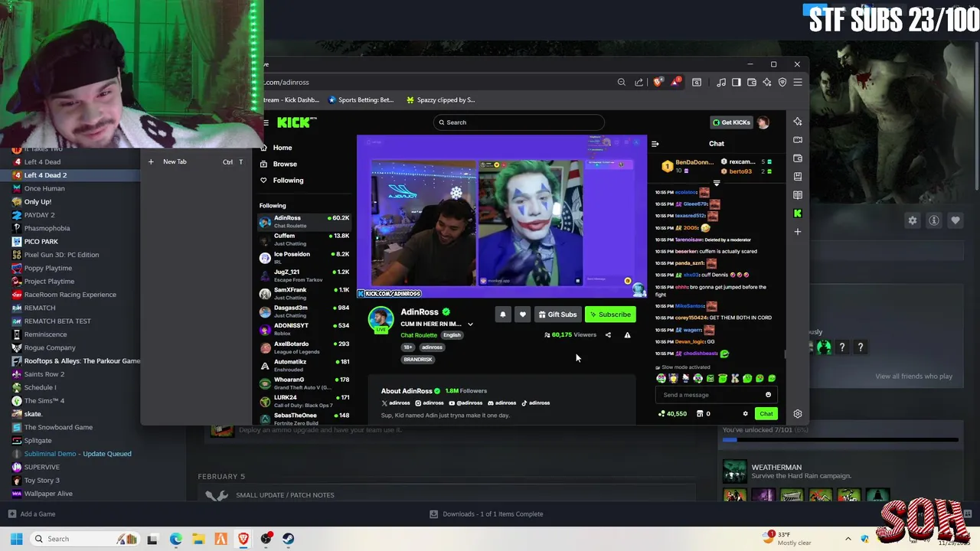Click the Kick icon in Brave sidebar
This screenshot has width=980, height=551.
click(797, 214)
